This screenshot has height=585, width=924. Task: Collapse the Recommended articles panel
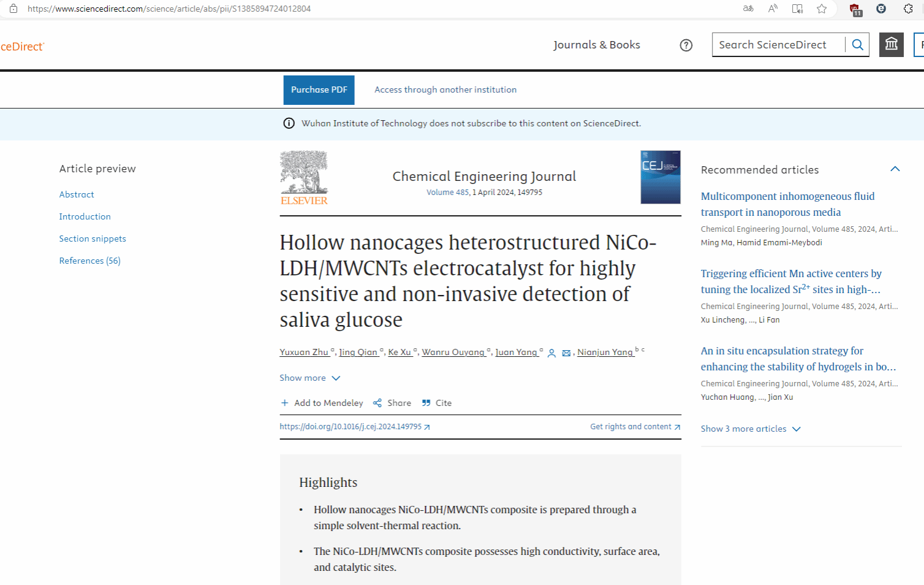895,169
